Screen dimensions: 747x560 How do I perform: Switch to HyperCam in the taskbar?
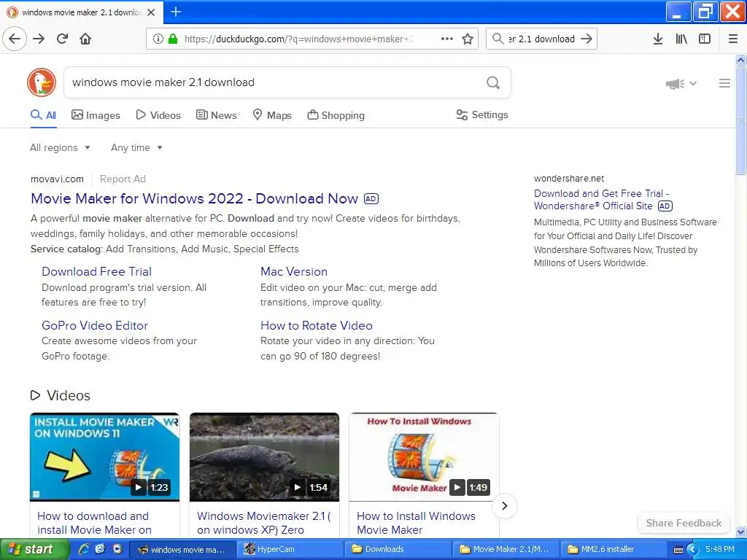pos(290,549)
